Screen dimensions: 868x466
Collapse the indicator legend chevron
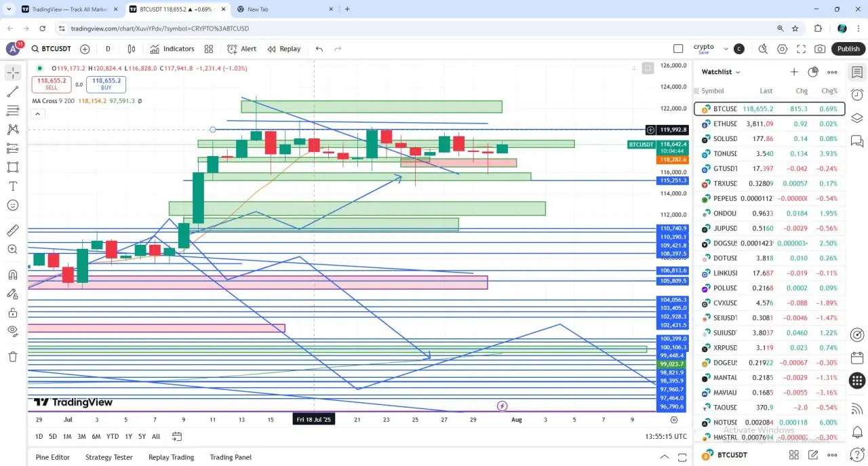[37, 113]
